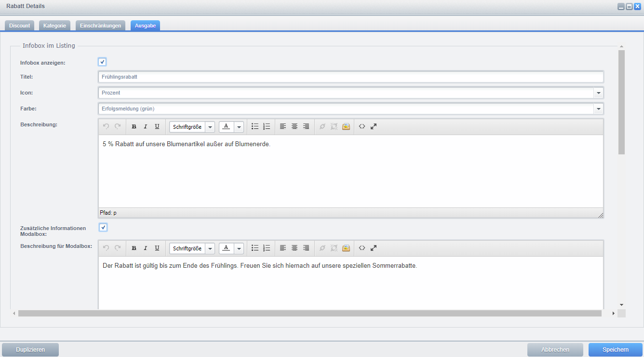Click insert link icon in Beschreibung editor
Viewport: 644px width, 357px height.
(x=322, y=126)
